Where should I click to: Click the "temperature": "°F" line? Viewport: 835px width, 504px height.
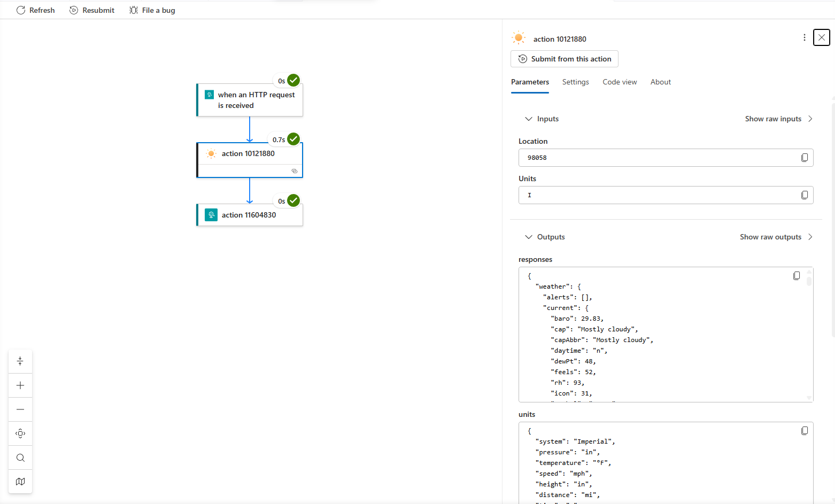573,463
